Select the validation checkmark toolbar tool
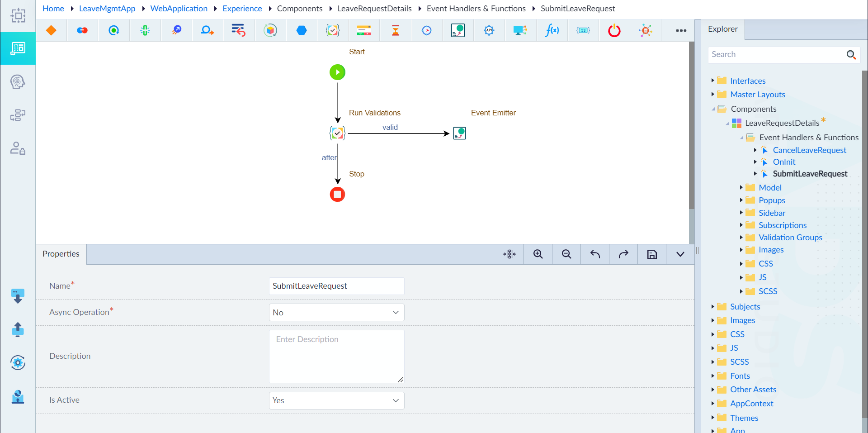868x433 pixels. tap(333, 30)
